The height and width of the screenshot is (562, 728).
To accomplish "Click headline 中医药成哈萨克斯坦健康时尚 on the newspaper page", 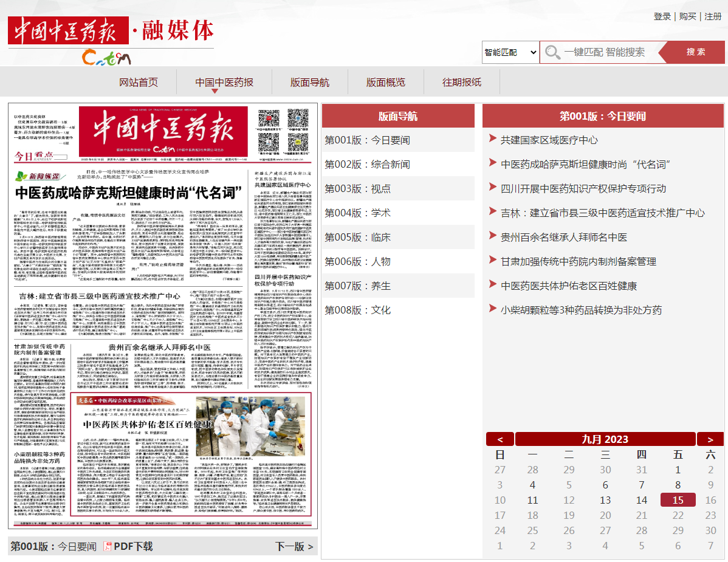I will [x=129, y=192].
